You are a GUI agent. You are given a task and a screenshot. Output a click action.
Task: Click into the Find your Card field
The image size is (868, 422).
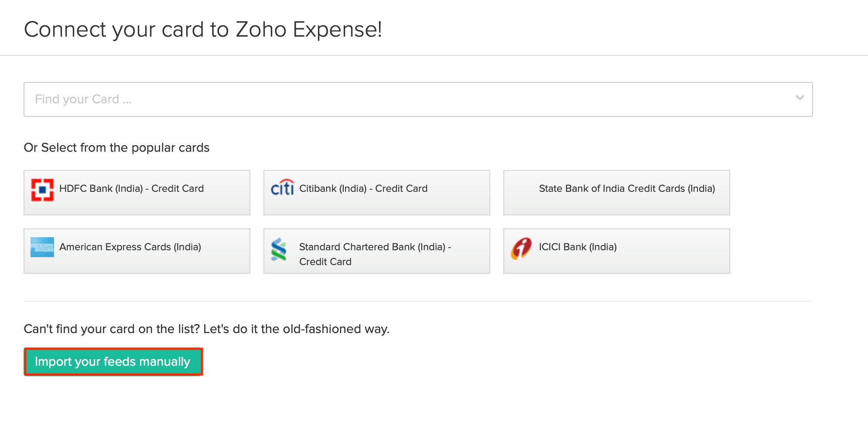(x=393, y=99)
